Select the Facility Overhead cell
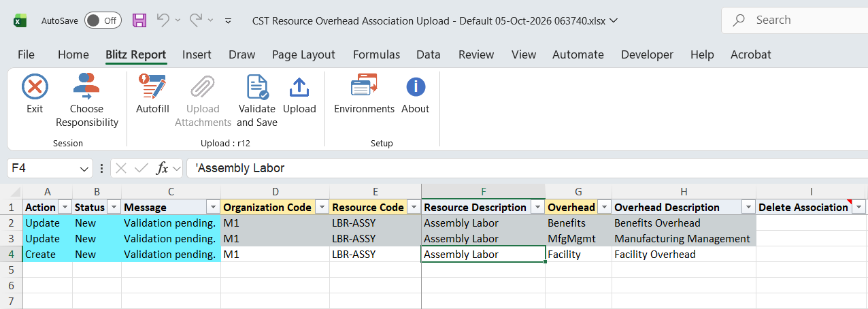868x309 pixels. coord(684,255)
